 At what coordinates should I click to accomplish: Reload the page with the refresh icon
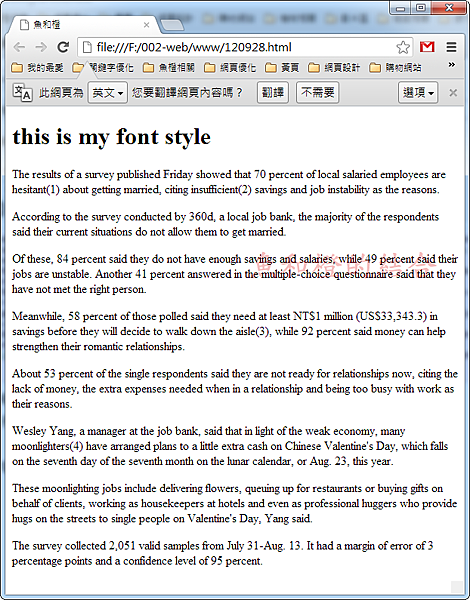tap(63, 47)
